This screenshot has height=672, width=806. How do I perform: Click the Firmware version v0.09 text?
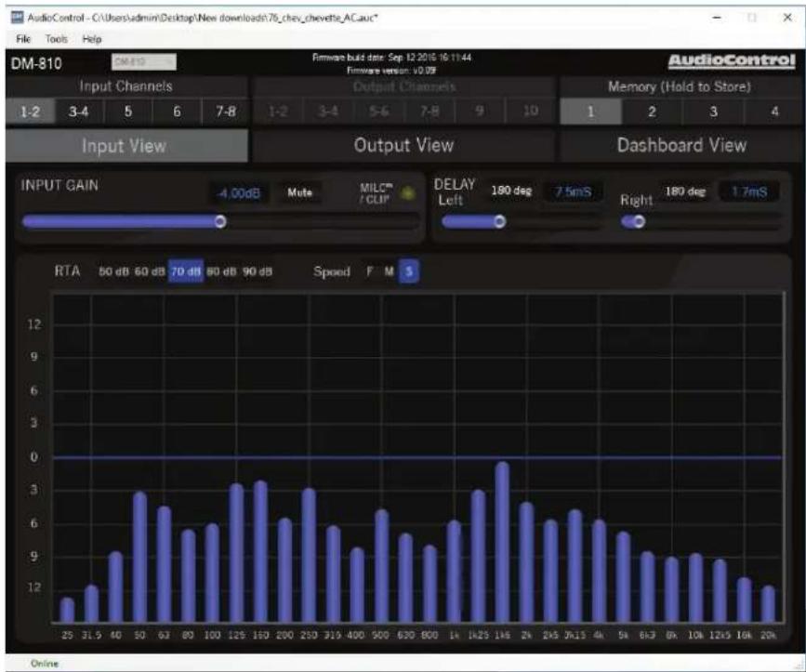(391, 71)
